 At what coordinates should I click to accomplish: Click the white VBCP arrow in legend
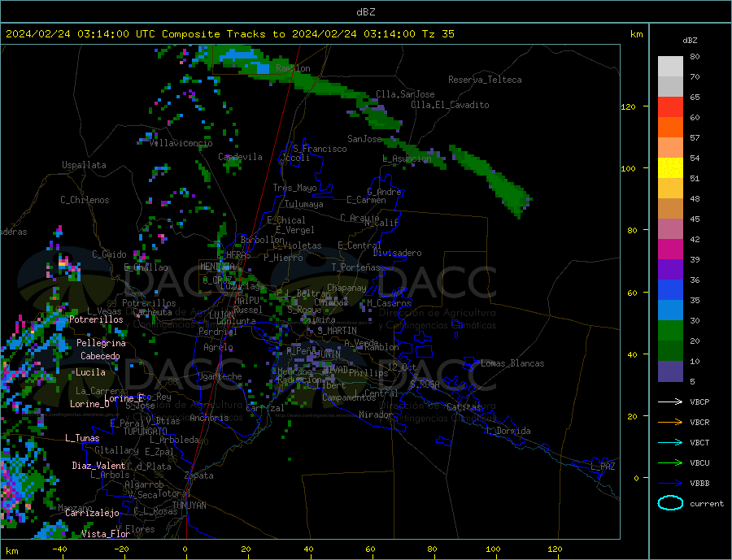tap(670, 402)
